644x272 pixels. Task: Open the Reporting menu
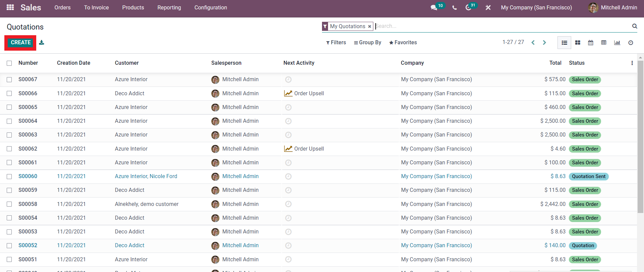[x=169, y=7]
